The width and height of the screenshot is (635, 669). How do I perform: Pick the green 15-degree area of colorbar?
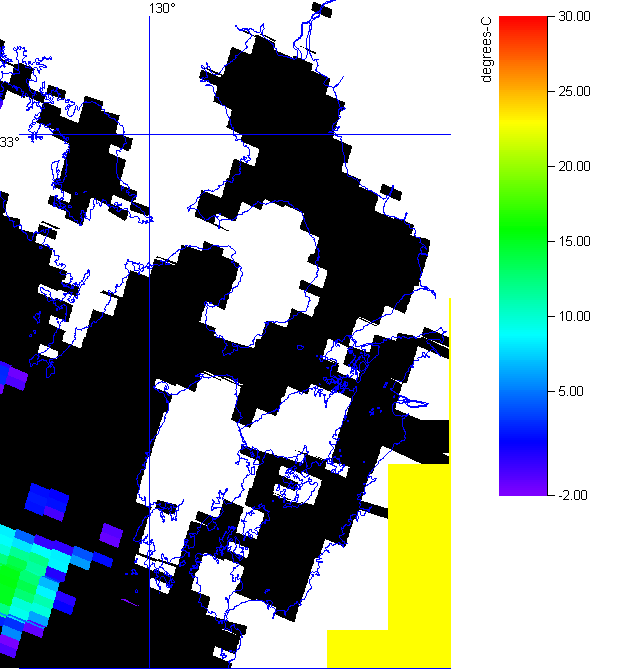[523, 241]
